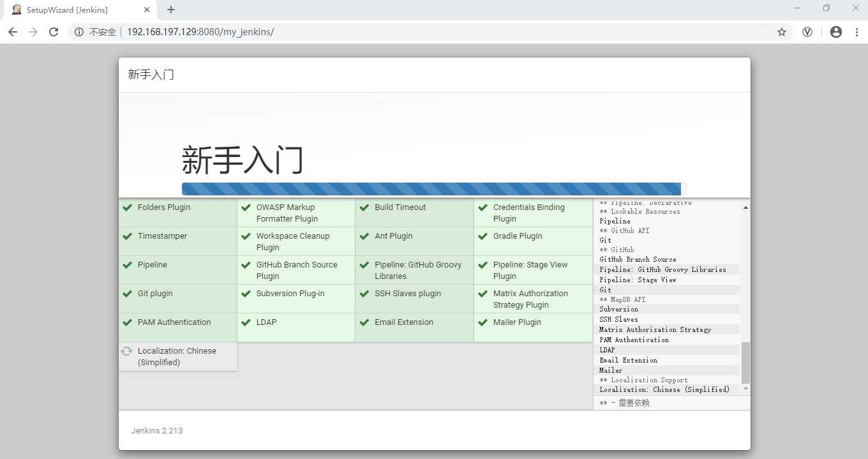Click the "Gradle Plugin" grid label
Screen dimensions: 868x459
point(518,236)
